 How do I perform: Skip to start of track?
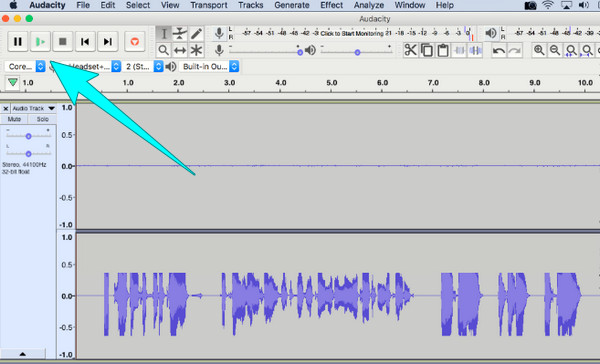[85, 41]
